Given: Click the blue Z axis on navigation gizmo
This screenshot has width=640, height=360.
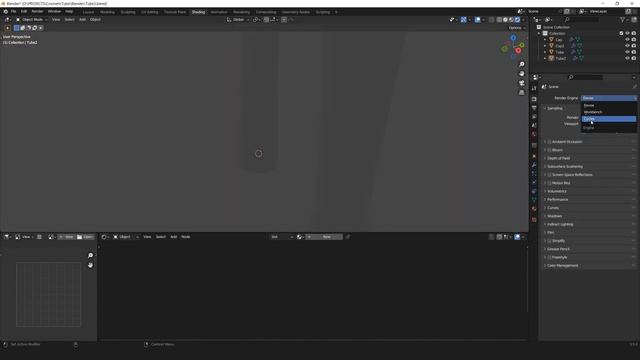Looking at the screenshot, I should [513, 38].
